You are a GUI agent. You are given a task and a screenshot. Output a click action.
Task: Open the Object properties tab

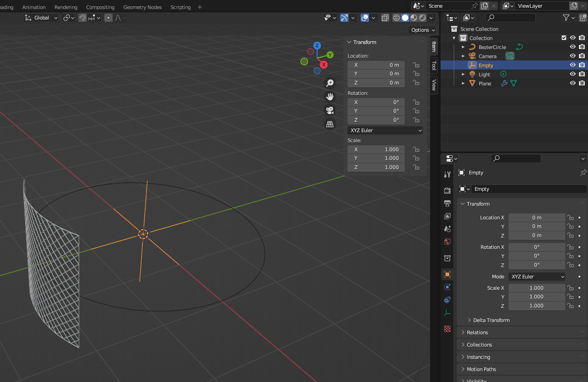(447, 274)
